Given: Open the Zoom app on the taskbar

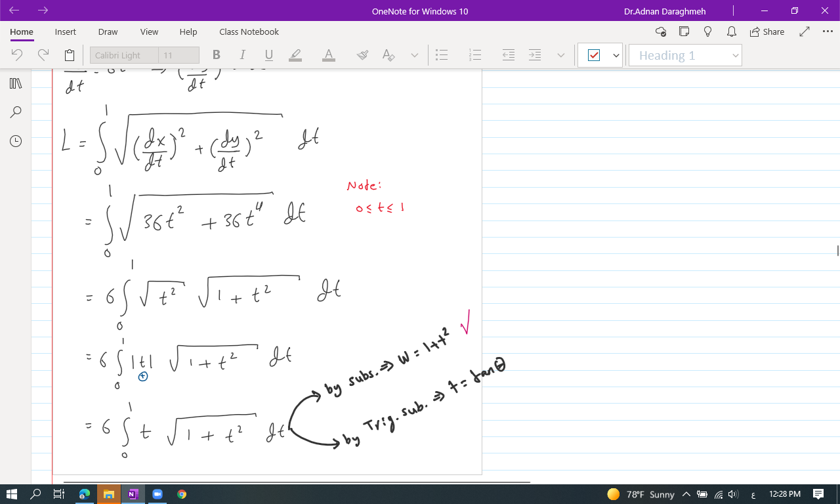Looking at the screenshot, I should [157, 494].
